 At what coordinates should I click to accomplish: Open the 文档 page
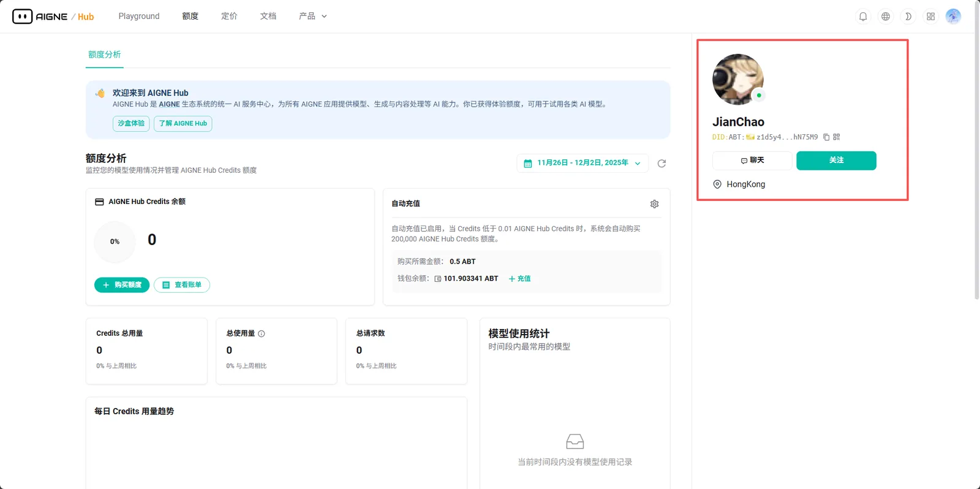(x=268, y=17)
